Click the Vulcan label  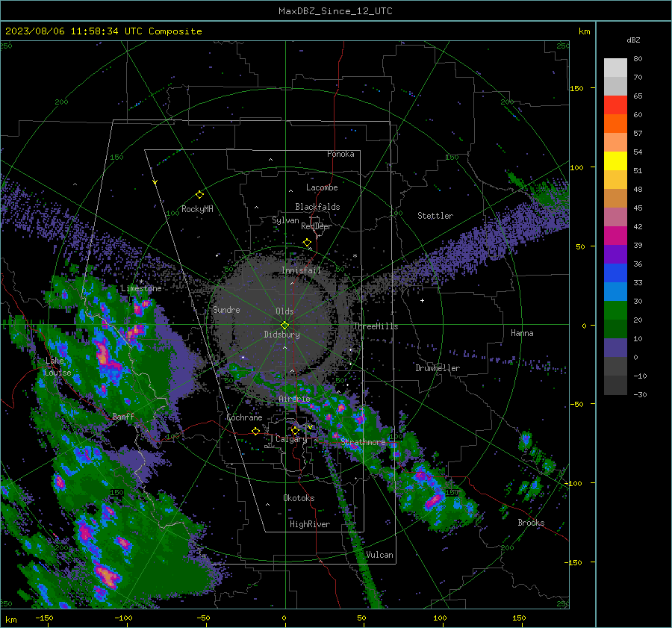(x=379, y=555)
